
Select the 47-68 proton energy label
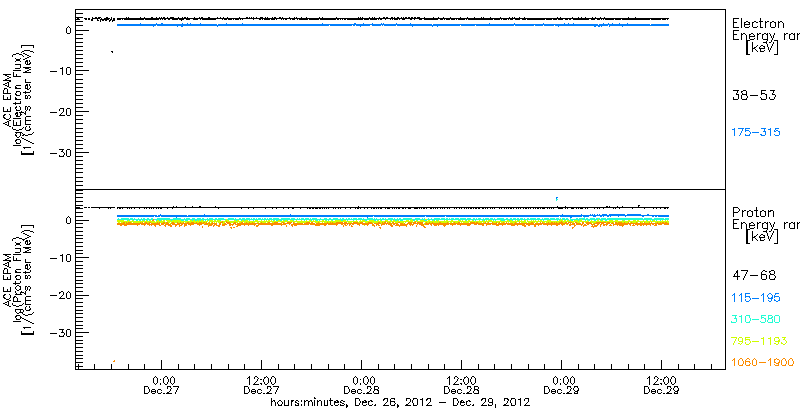pyautogui.click(x=754, y=276)
